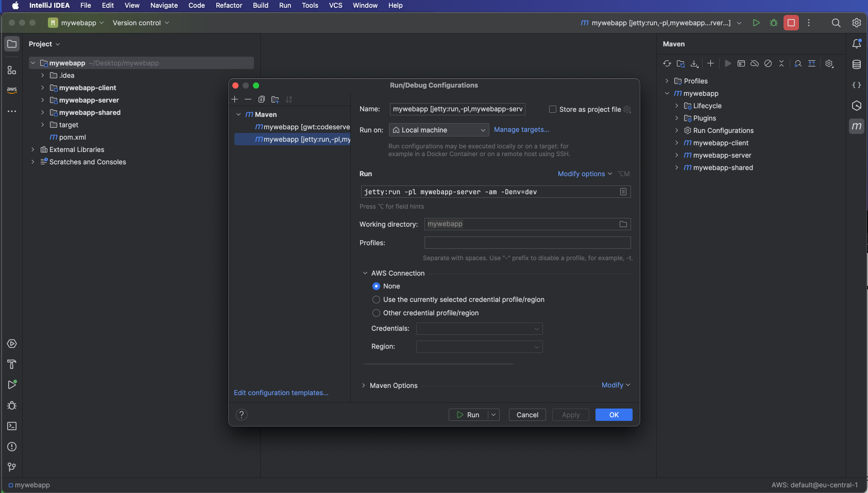Open dialog help question mark button
Screen dimensions: 868x493
click(242, 415)
